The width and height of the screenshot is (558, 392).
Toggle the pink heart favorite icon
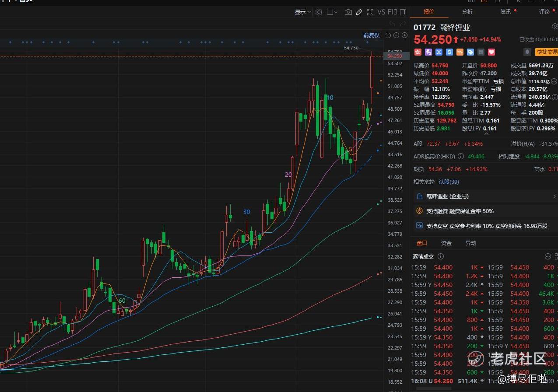click(x=491, y=52)
